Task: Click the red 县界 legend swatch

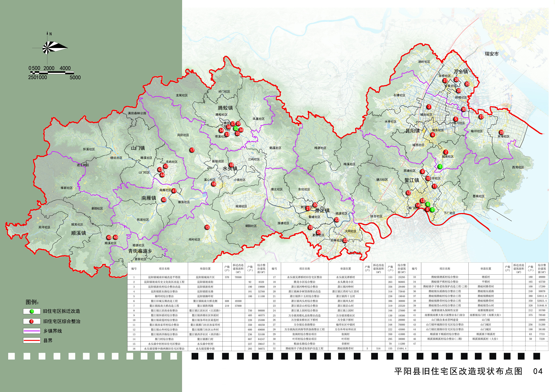Action: [32, 340]
